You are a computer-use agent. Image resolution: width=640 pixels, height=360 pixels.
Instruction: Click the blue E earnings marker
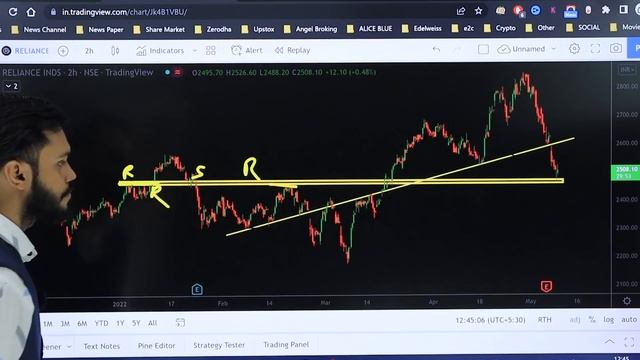197,289
